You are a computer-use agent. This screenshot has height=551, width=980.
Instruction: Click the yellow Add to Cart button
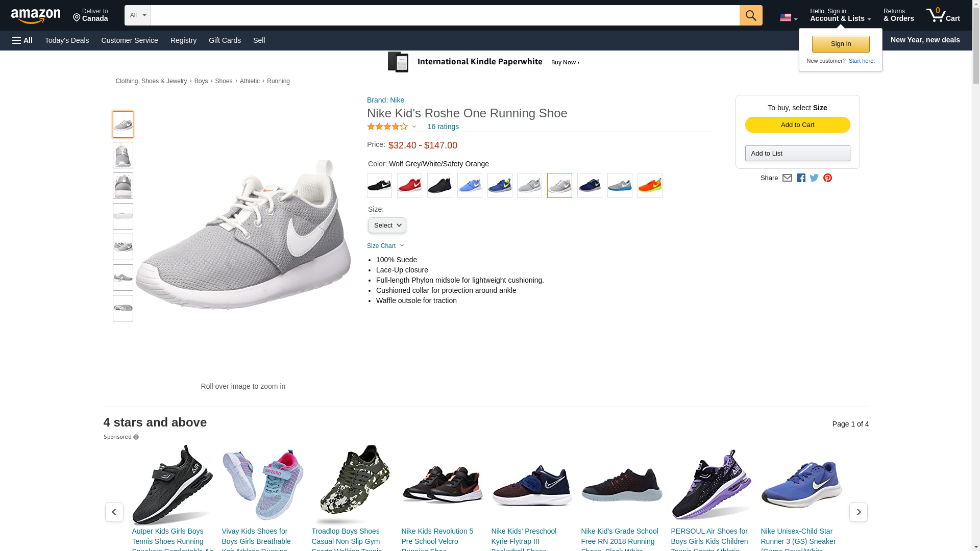[x=797, y=125]
